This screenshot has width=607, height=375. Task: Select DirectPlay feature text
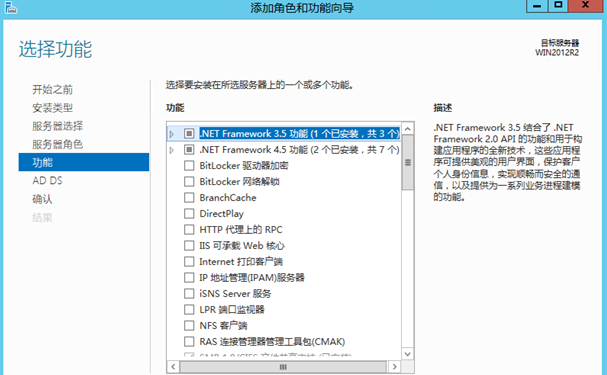coord(221,214)
